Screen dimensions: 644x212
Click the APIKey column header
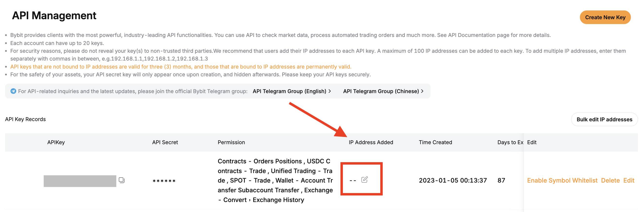coord(56,142)
